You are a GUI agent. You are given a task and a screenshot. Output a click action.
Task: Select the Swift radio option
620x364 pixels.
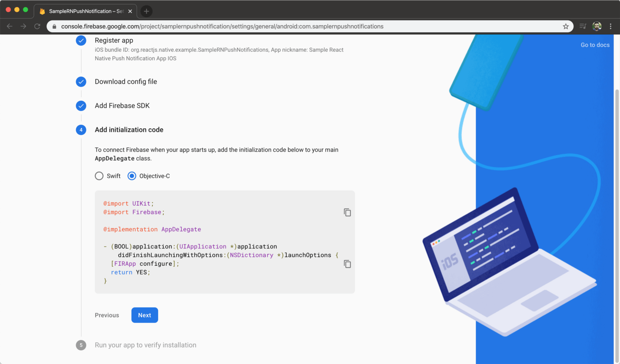99,176
